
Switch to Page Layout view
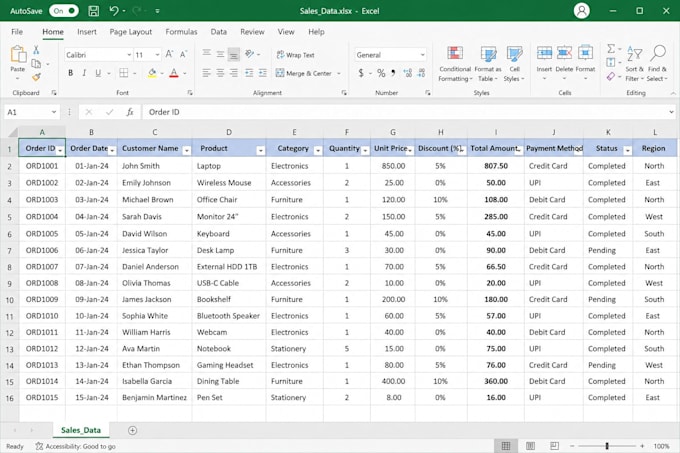pos(530,446)
